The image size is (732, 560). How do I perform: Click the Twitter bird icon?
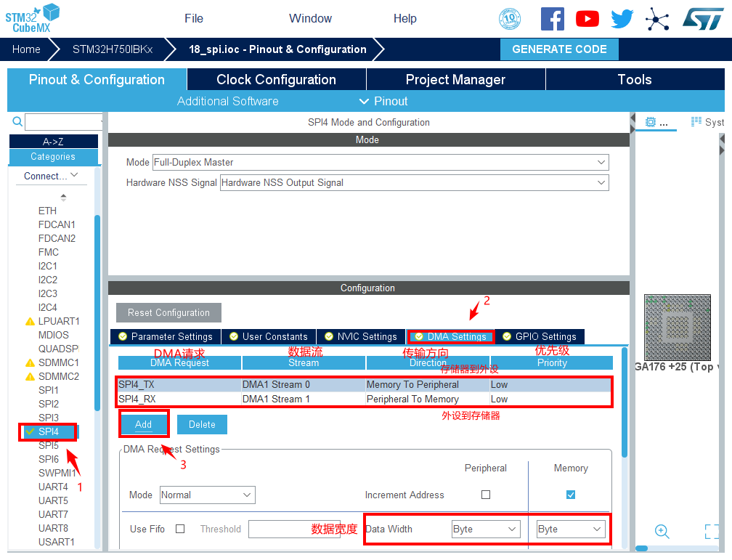pos(622,19)
